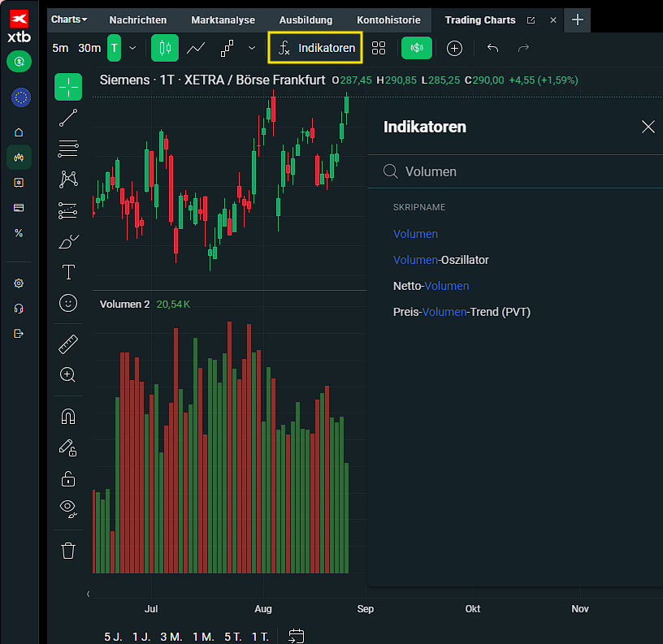This screenshot has height=644, width=663.
Task: Set range to 5 J.
Action: pyautogui.click(x=113, y=637)
